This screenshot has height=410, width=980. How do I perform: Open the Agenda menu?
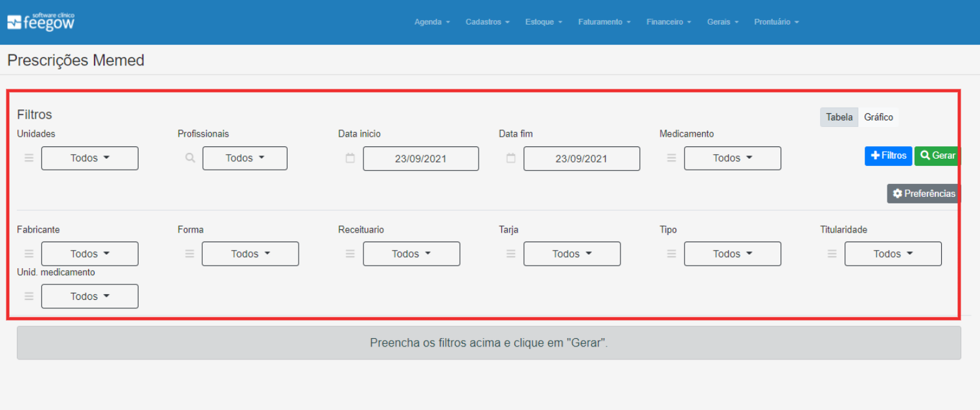tap(432, 22)
